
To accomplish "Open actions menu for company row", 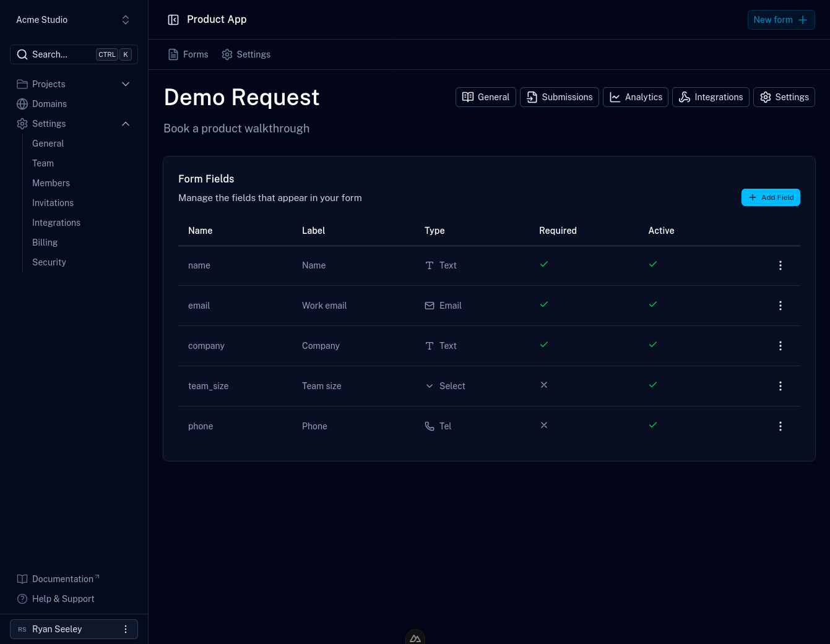I will 780,346.
